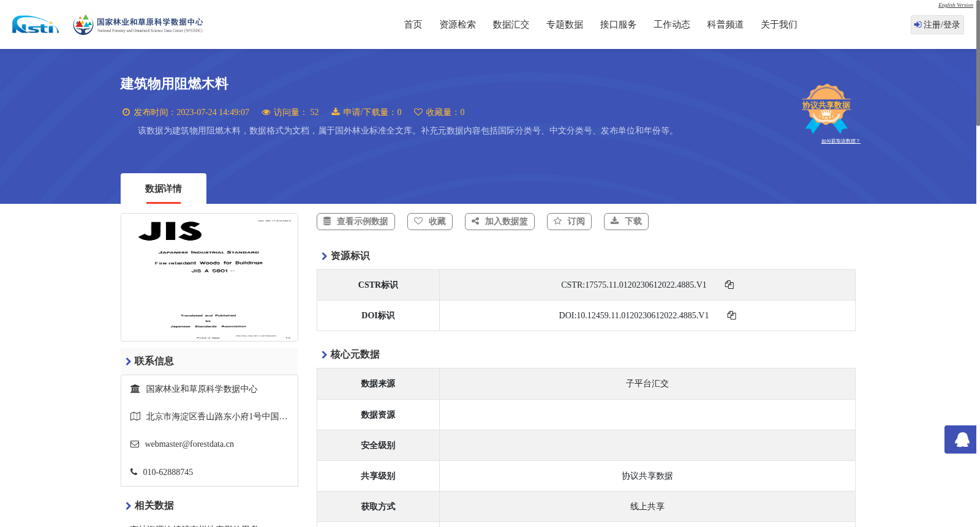Viewport: 980px width, 527px height.
Task: Click the address 北京市海淀区香山路东小府1号
Action: click(217, 416)
